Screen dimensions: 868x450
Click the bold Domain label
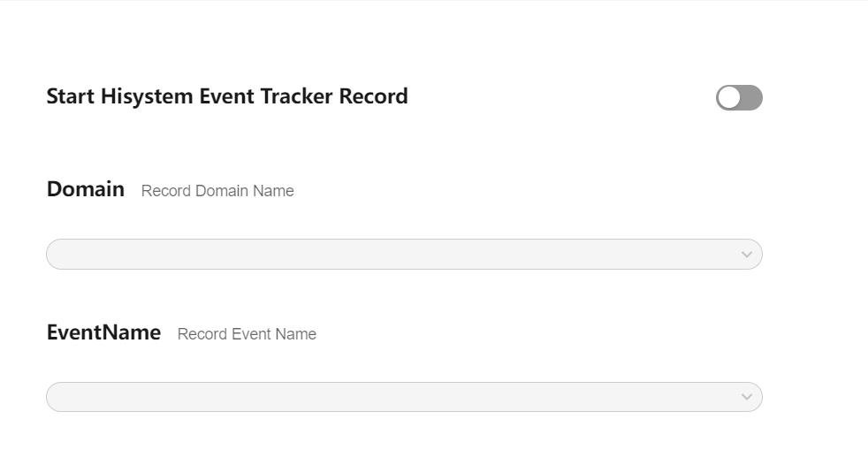point(86,189)
